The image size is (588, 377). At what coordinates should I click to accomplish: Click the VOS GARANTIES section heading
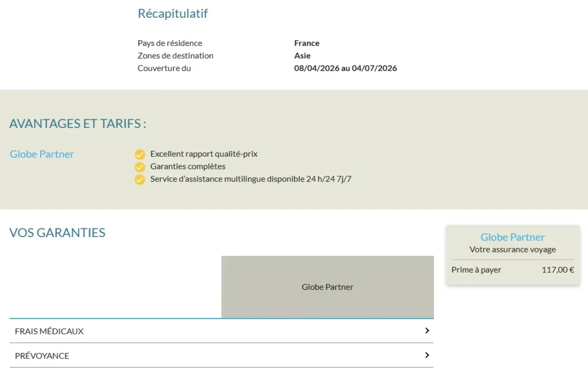tap(57, 232)
